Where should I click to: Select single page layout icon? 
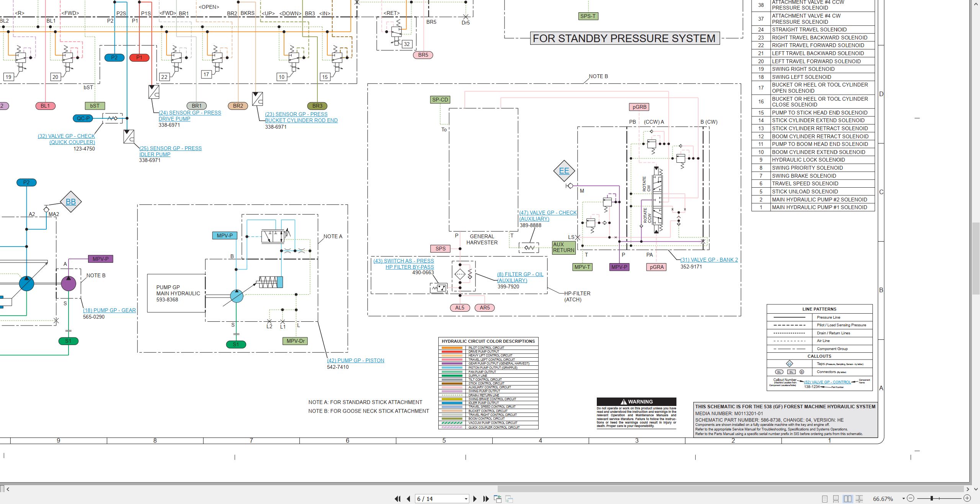825,499
